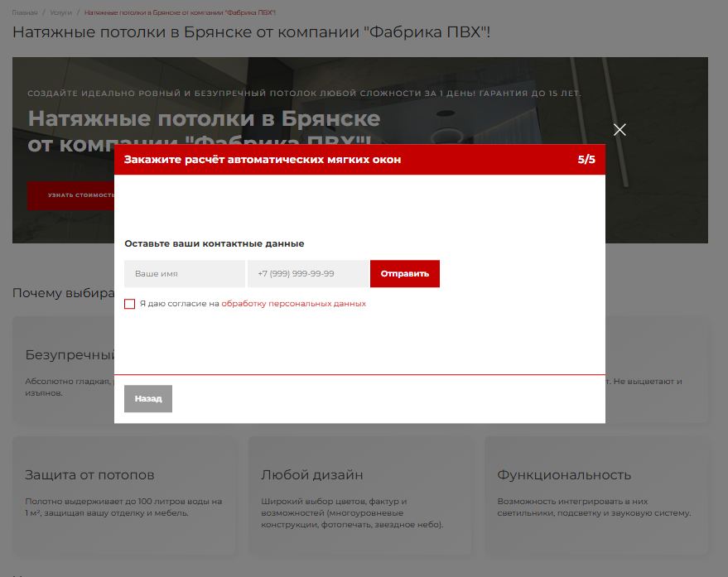Click the main page heading text
Image resolution: width=728 pixels, height=577 pixels.
(x=251, y=33)
